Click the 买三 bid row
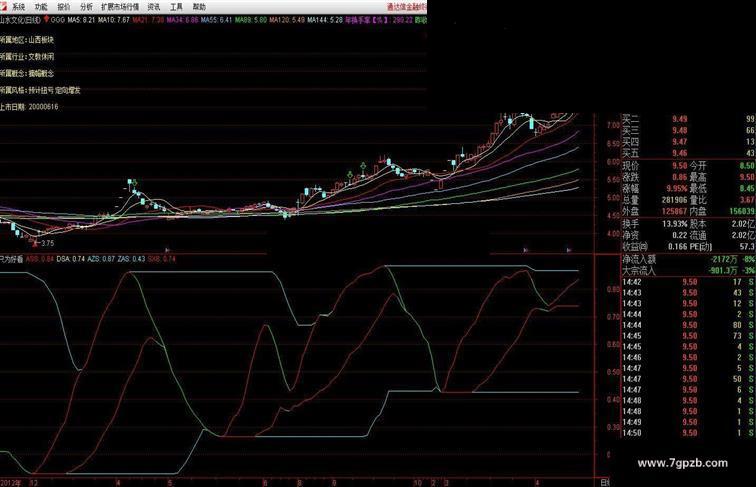 (688, 131)
